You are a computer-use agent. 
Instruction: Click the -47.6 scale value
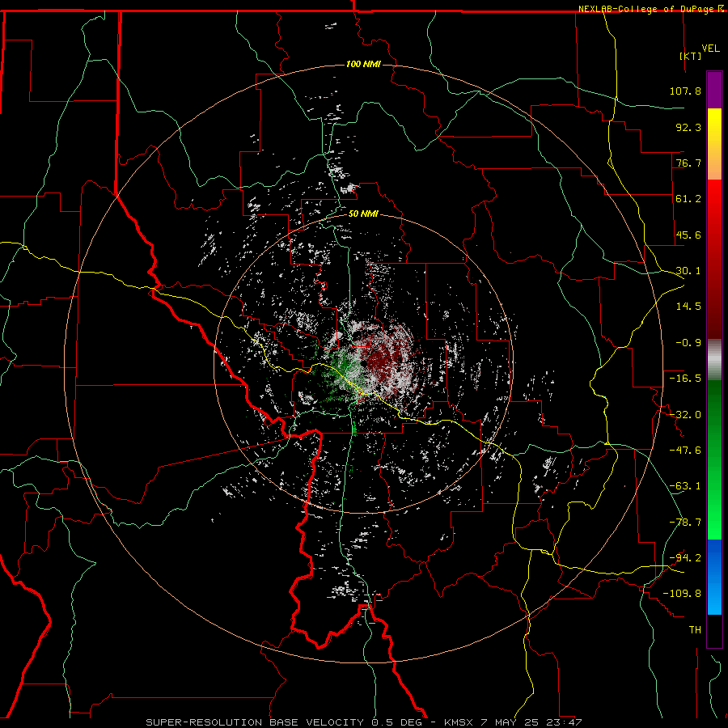[x=685, y=451]
